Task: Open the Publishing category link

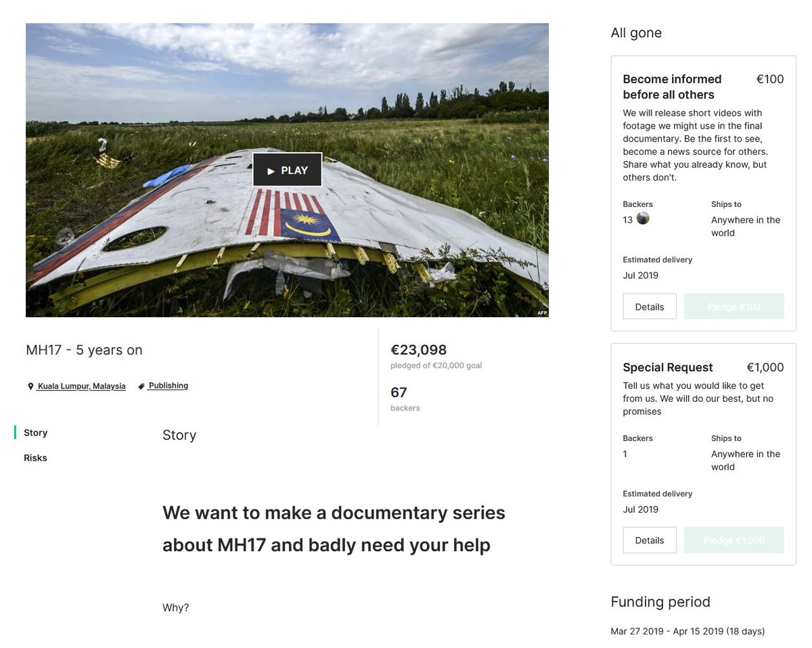Action: point(168,386)
